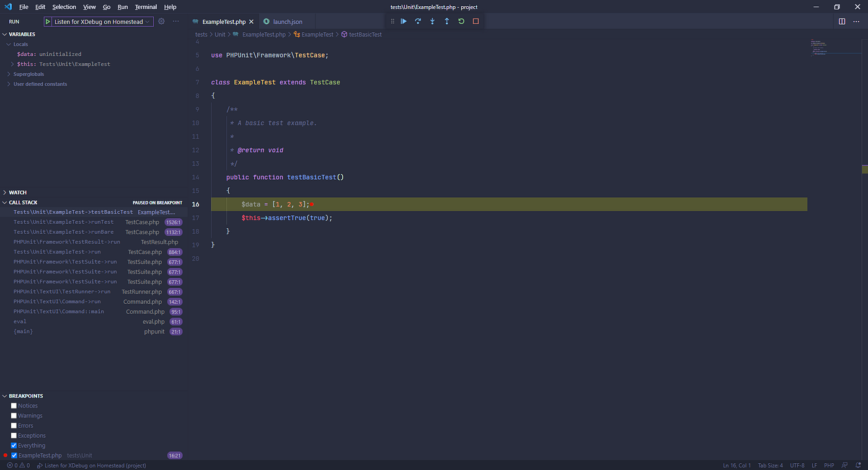Start debugging with the green play icon
Screen dimensions: 868x470
coord(48,22)
